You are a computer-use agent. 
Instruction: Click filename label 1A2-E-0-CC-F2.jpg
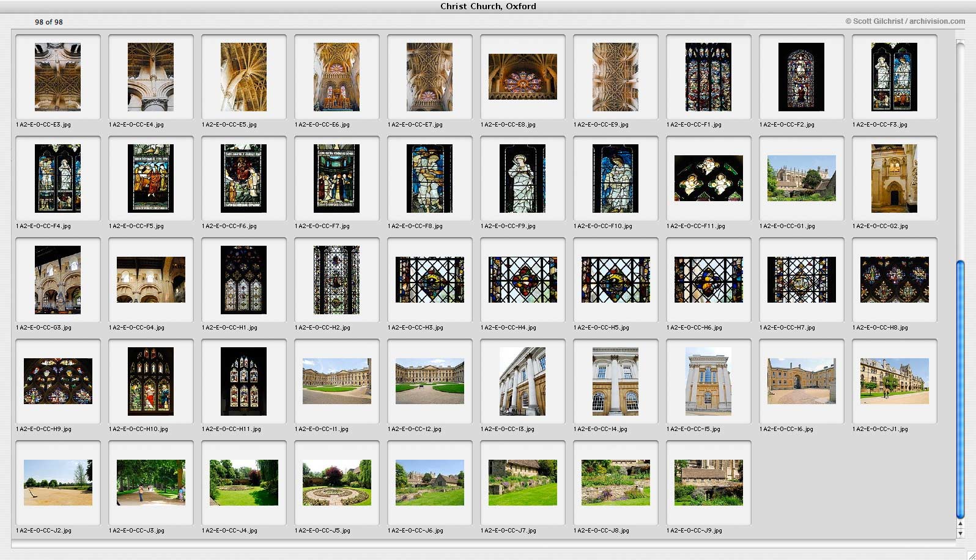(x=787, y=125)
